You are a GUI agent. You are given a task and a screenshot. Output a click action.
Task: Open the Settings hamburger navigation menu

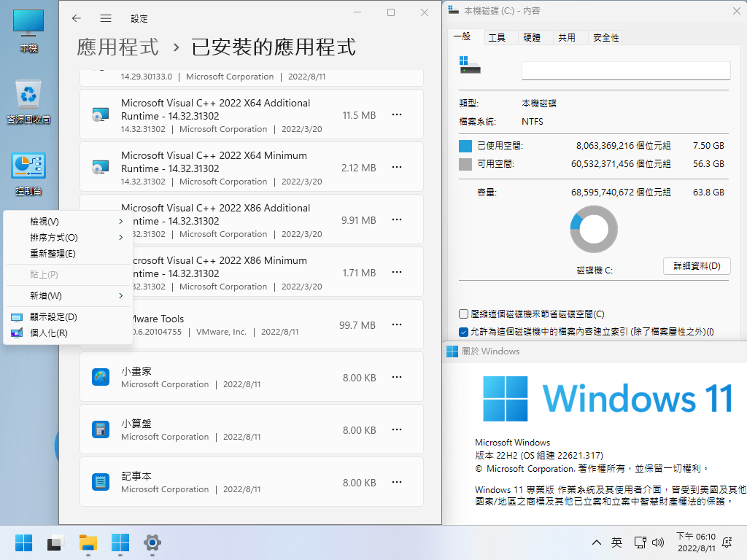coord(106,18)
